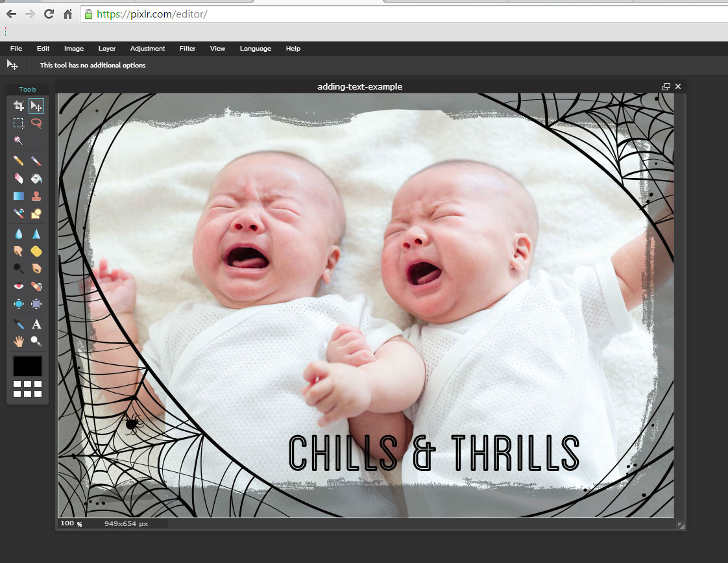Viewport: 728px width, 563px height.
Task: Open the Filter menu
Action: point(188,49)
